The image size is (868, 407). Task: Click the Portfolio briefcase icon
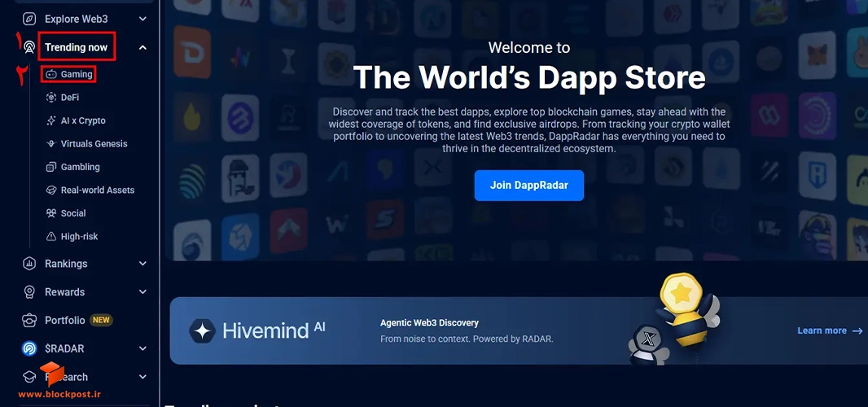[x=28, y=321]
